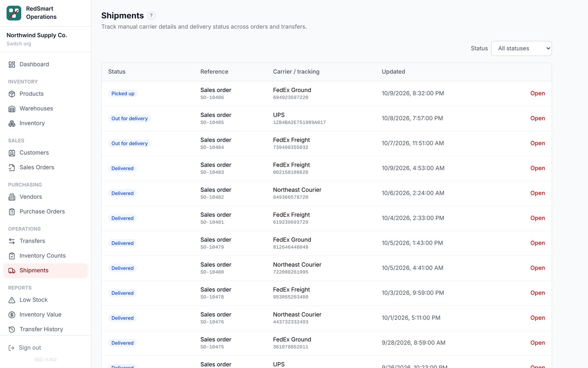This screenshot has width=588, height=368.
Task: Click the Carrier / tracking column header
Action: tap(296, 72)
